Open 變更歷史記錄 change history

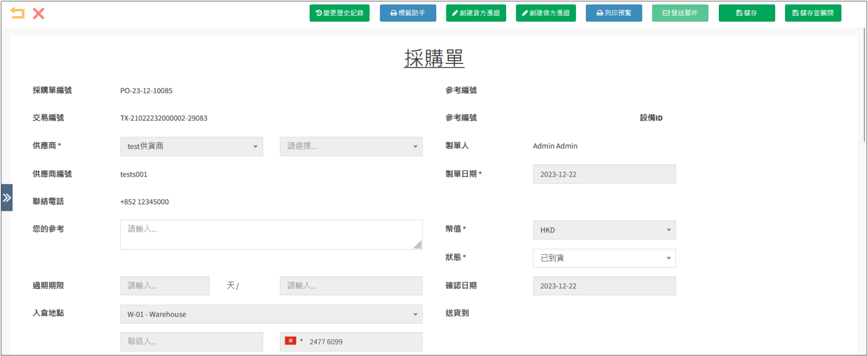[x=339, y=13]
